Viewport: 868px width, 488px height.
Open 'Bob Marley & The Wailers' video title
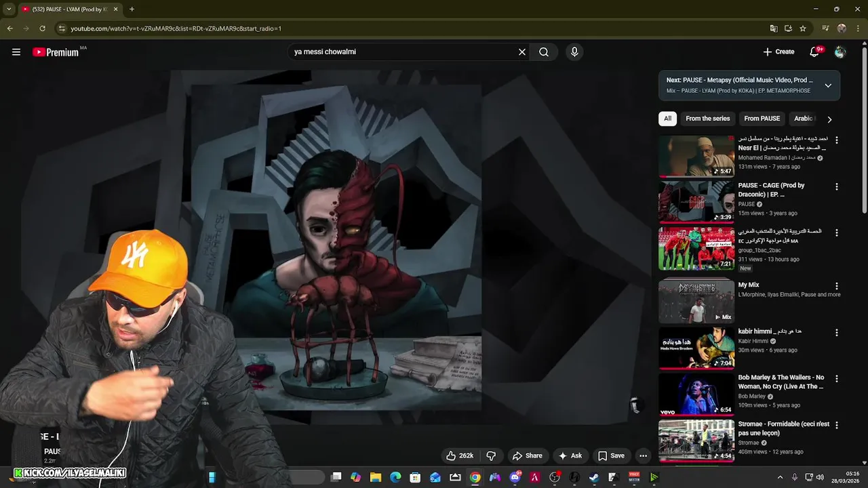[x=781, y=382]
